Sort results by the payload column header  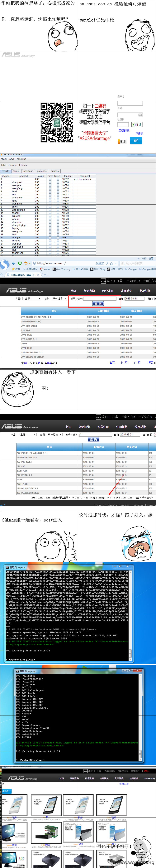[24, 176]
